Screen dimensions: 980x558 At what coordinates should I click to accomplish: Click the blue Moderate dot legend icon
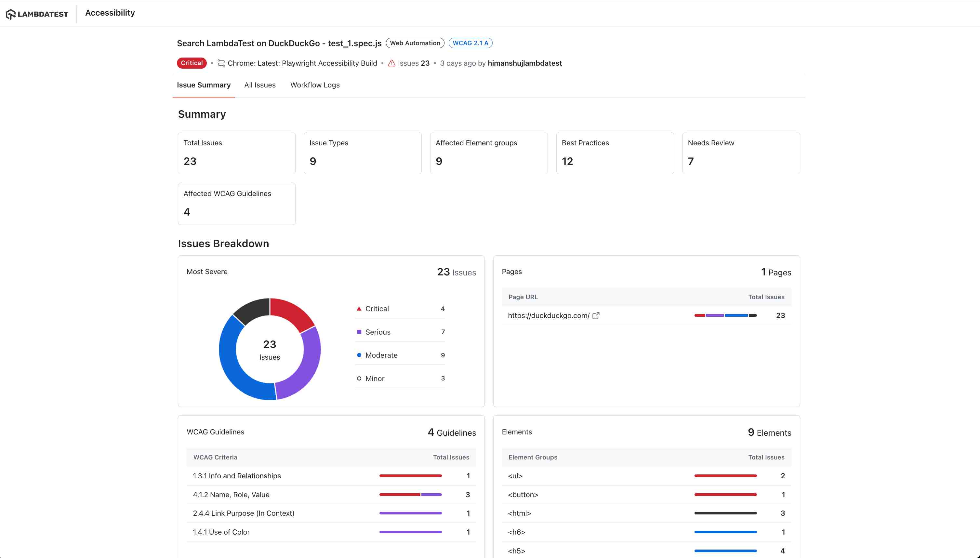[359, 355]
